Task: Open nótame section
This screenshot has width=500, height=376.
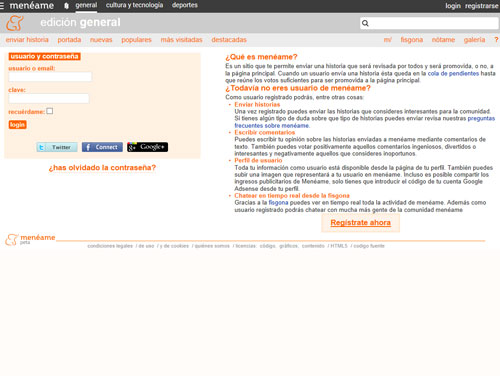Action: 443,40
